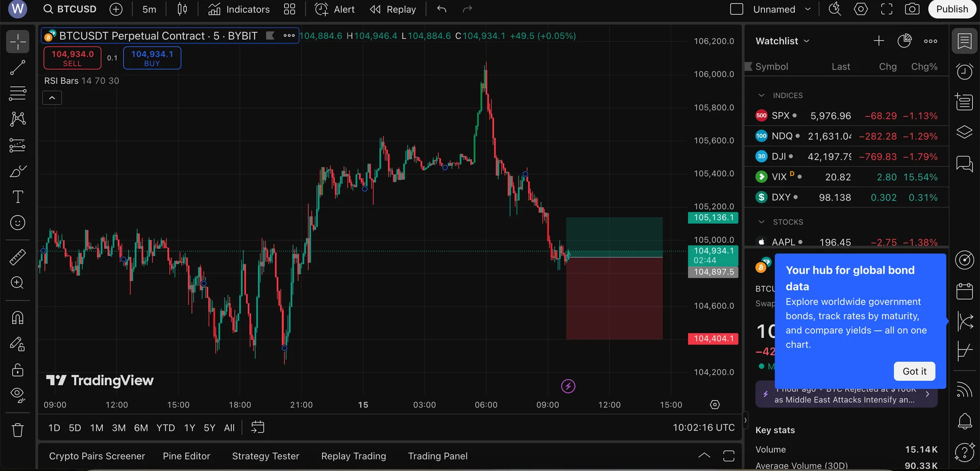The width and height of the screenshot is (980, 471).
Task: Open the help center icon
Action: pos(965,452)
